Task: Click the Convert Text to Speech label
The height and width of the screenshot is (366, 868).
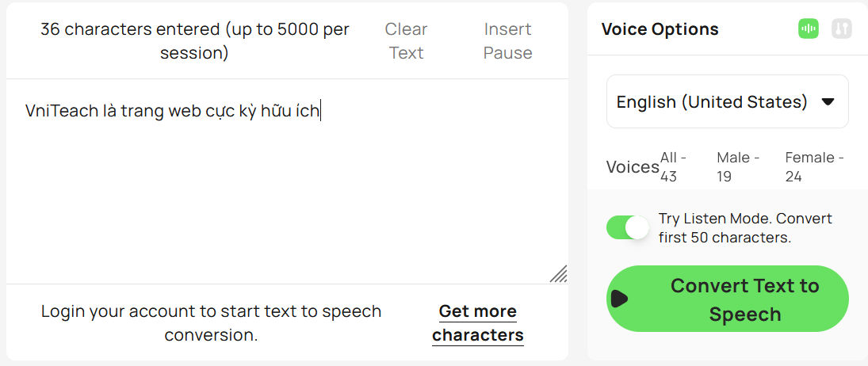Action: click(x=744, y=299)
